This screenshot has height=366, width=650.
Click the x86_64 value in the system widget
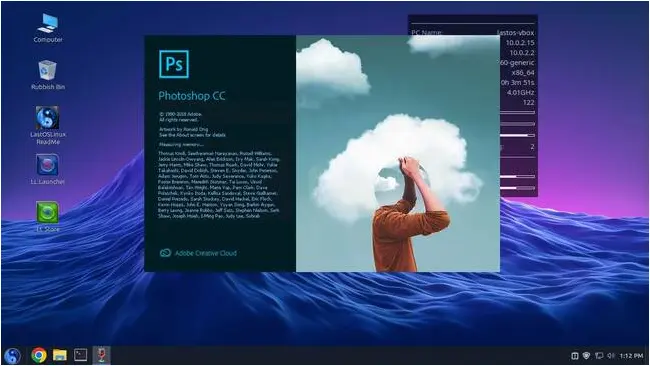point(523,73)
